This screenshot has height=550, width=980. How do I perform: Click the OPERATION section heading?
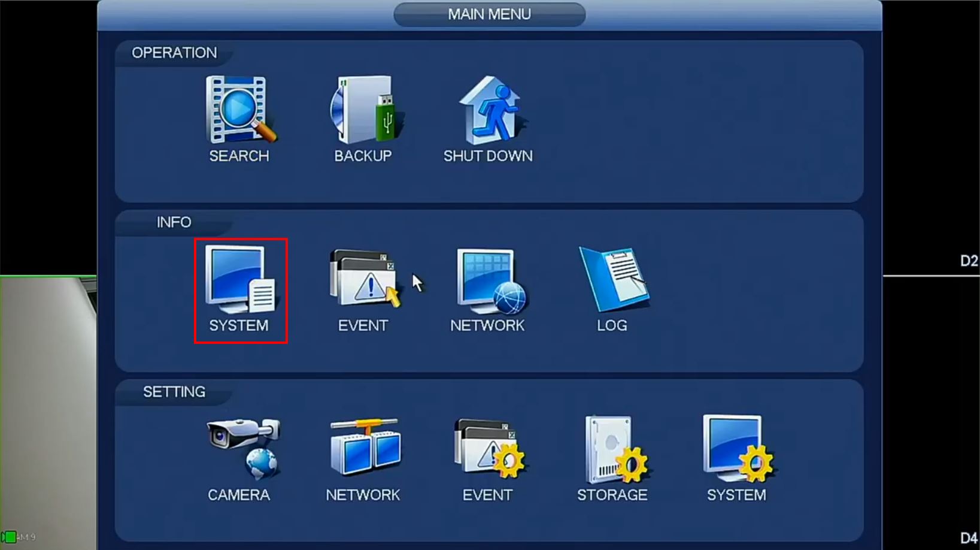pos(174,53)
